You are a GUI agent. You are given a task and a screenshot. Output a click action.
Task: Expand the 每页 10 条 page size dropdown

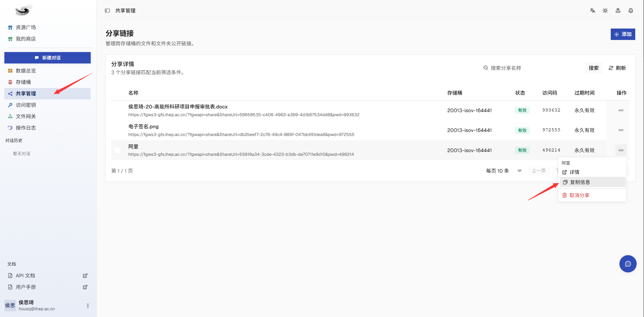(x=504, y=171)
